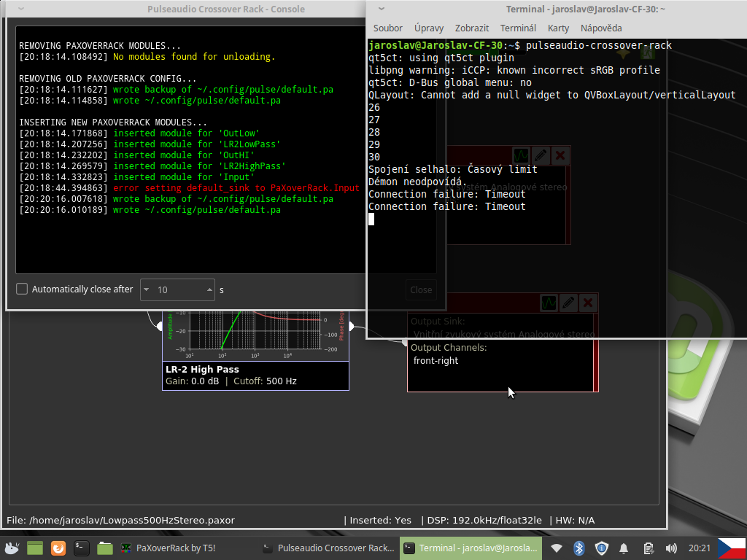
Task: Open the file manager folder icon in the taskbar
Action: 105,548
